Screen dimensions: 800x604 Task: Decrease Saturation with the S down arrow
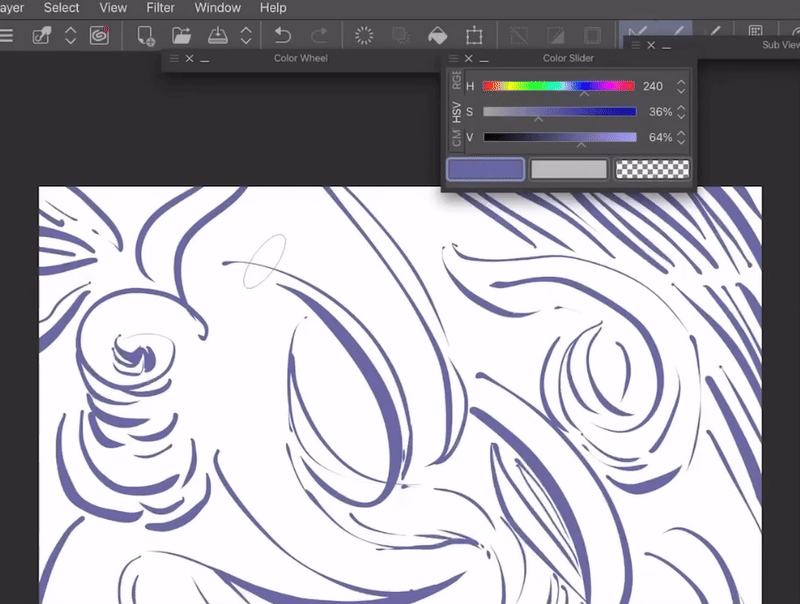pyautogui.click(x=681, y=117)
